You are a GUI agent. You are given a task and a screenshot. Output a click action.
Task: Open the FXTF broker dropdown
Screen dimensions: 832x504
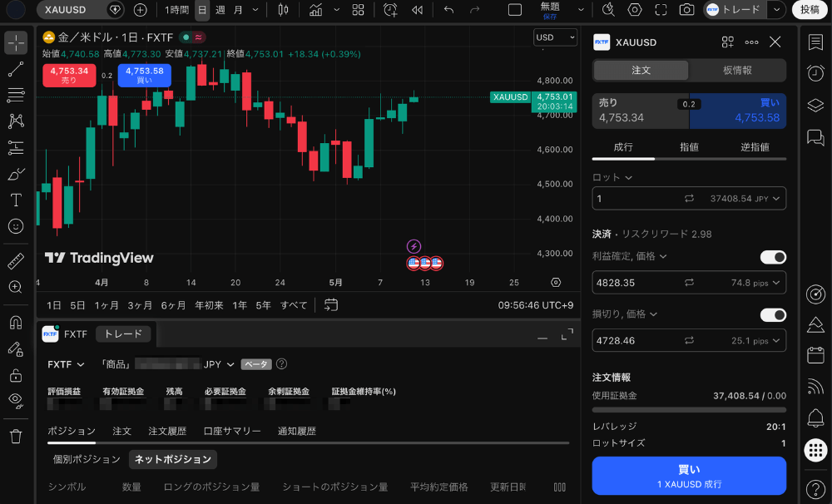pyautogui.click(x=66, y=364)
